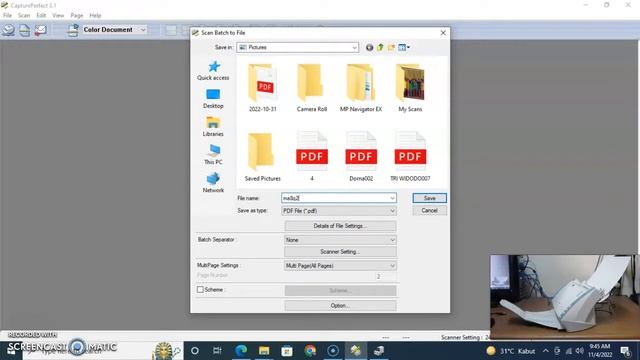Select the MP Navigator EX folder

(x=361, y=88)
